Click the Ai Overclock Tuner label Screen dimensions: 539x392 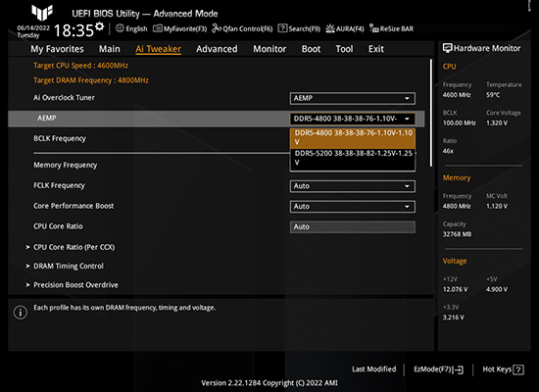(x=64, y=98)
